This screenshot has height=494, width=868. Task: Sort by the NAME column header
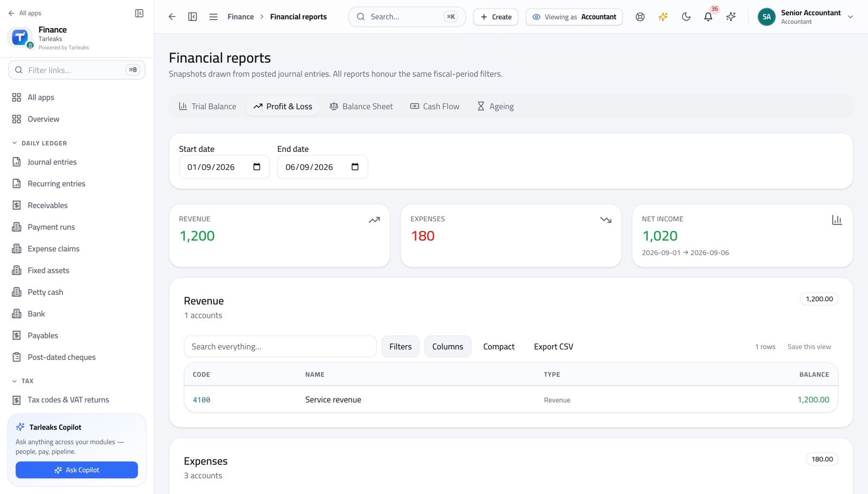coord(315,375)
